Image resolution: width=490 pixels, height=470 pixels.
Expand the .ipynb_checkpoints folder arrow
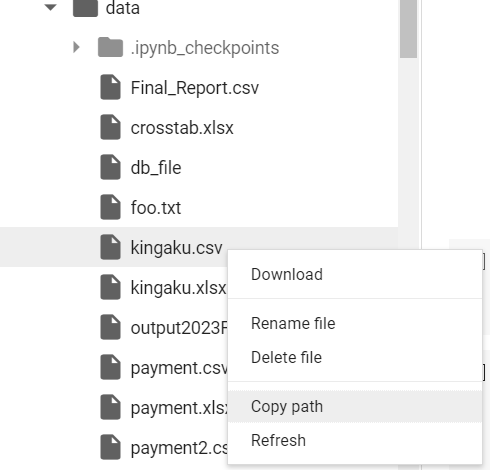pos(76,47)
